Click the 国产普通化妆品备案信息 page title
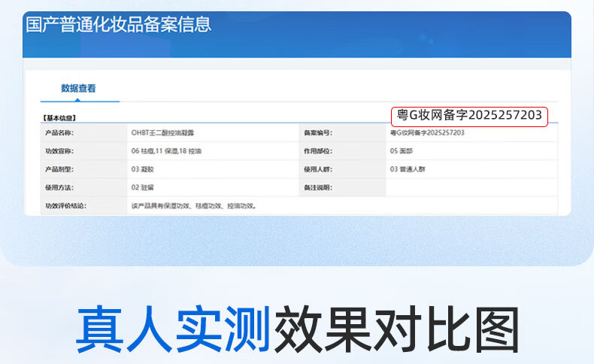594x364 pixels. tap(118, 24)
